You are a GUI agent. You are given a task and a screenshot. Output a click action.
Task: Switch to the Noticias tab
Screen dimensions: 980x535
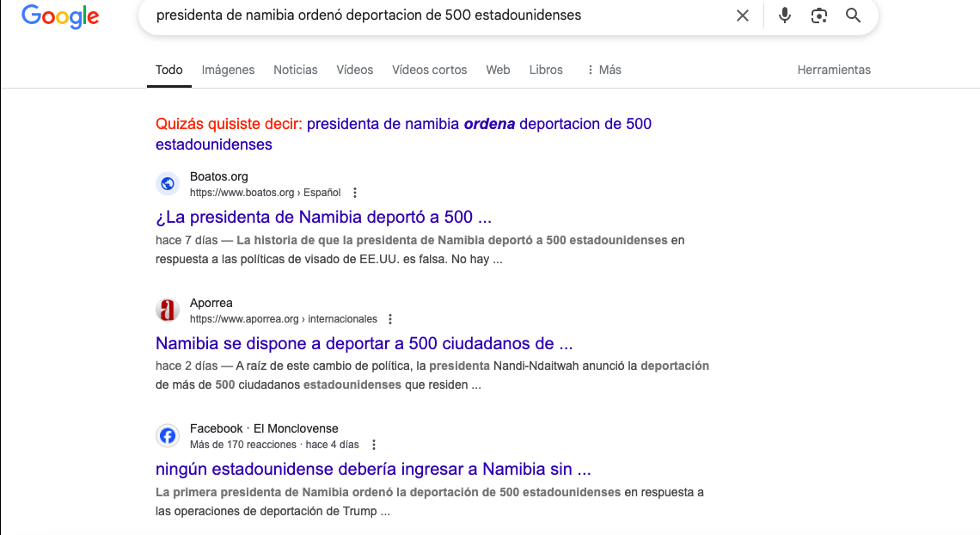[x=295, y=70]
